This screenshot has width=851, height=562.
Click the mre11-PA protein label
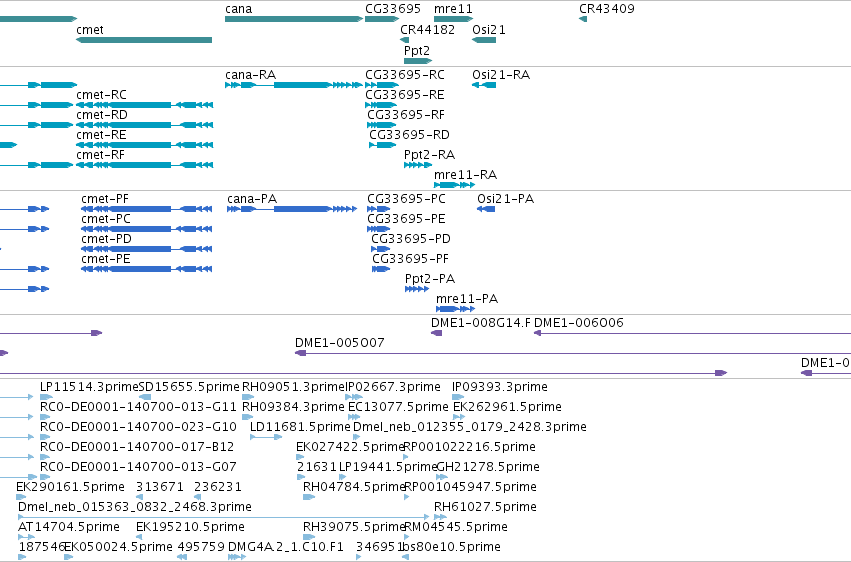click(x=467, y=299)
